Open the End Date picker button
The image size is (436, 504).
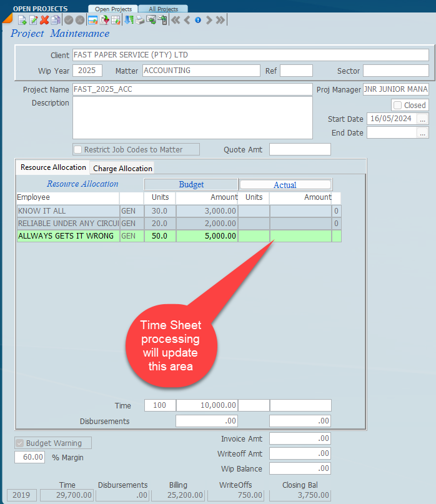(423, 133)
